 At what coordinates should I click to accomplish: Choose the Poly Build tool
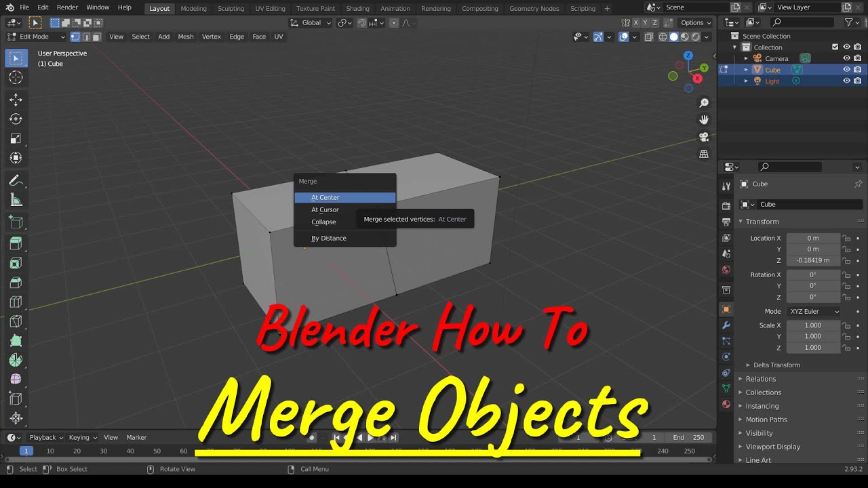tap(16, 342)
